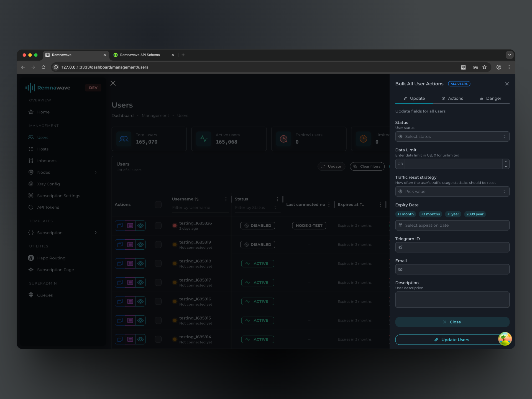Screen dimensions: 532x399
Task: Open the Select status dropdown
Action: tap(452, 136)
